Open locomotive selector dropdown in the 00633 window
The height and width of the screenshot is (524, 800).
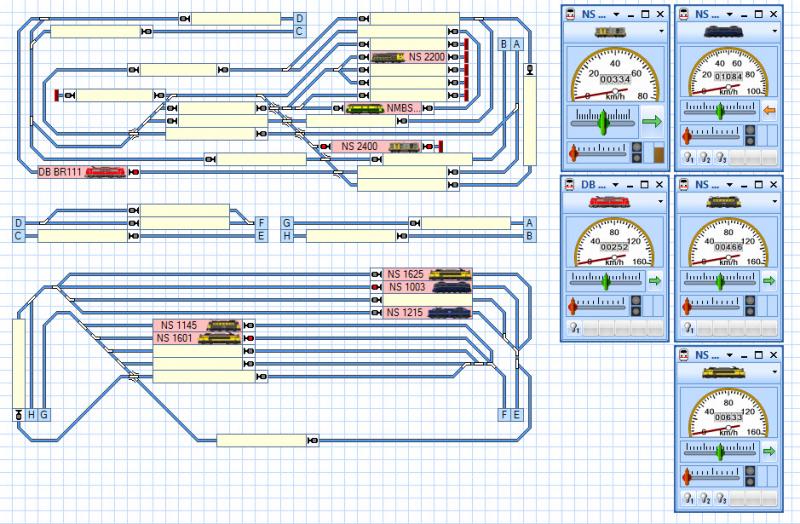(774, 372)
